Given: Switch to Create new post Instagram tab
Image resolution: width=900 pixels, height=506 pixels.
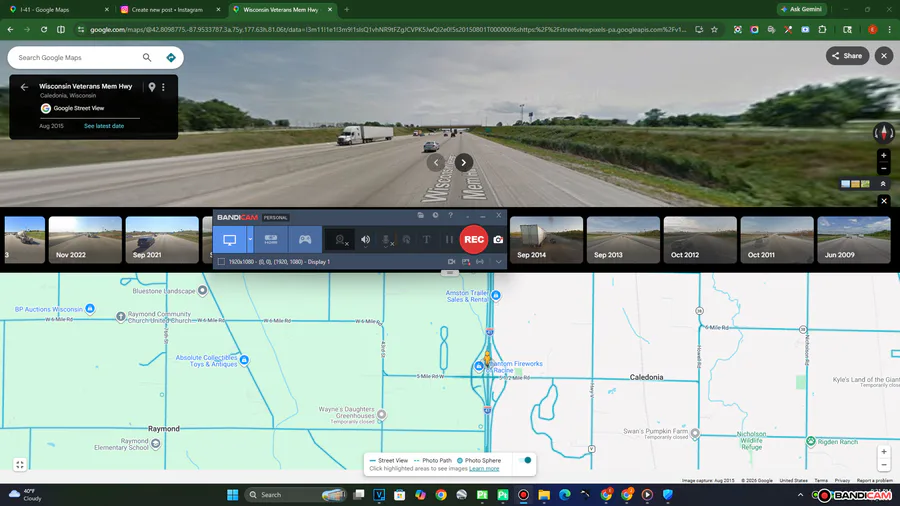Looking at the screenshot, I should pos(169,10).
